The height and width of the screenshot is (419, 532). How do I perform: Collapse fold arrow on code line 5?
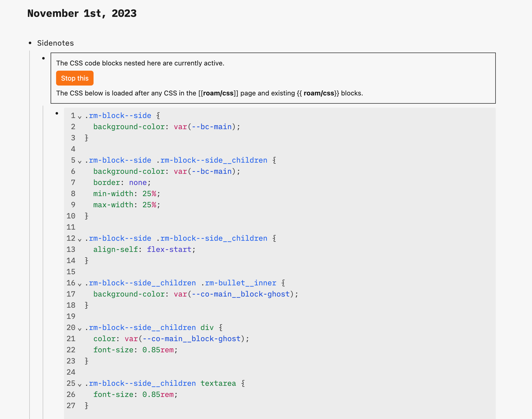[x=80, y=161]
